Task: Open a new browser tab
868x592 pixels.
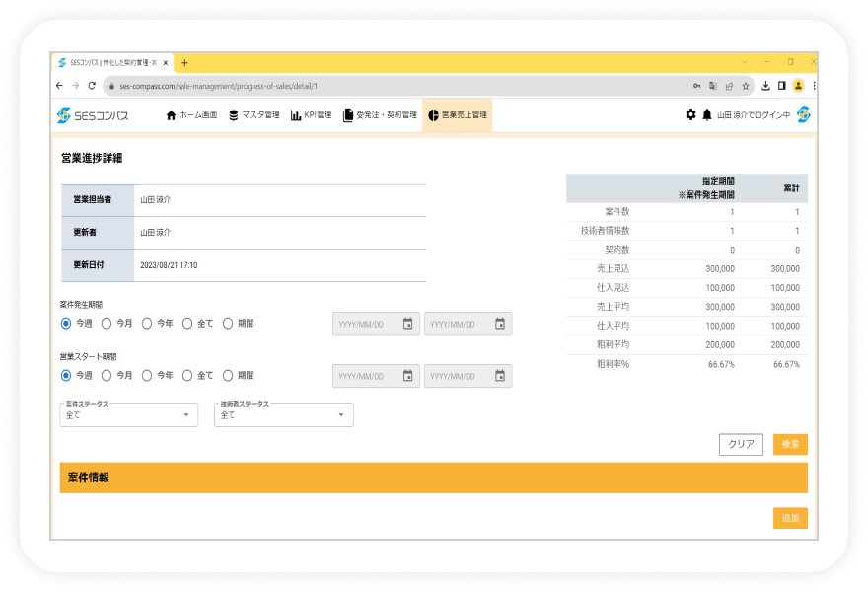Action: click(184, 63)
